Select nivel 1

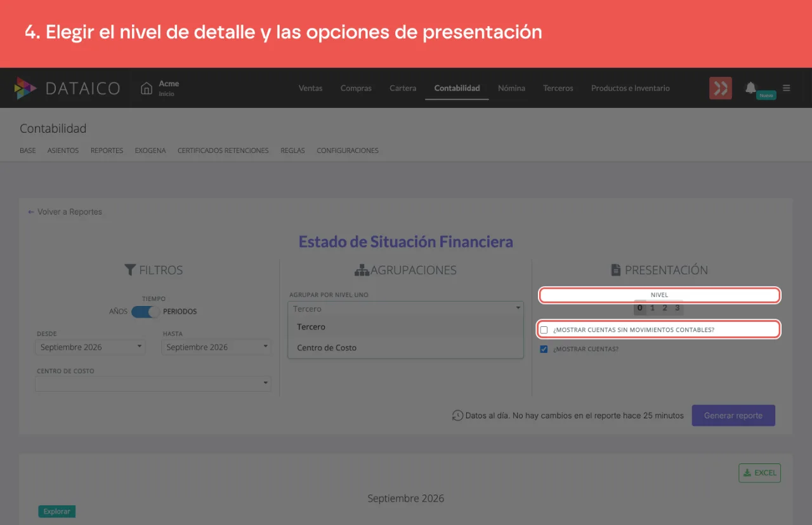click(652, 309)
